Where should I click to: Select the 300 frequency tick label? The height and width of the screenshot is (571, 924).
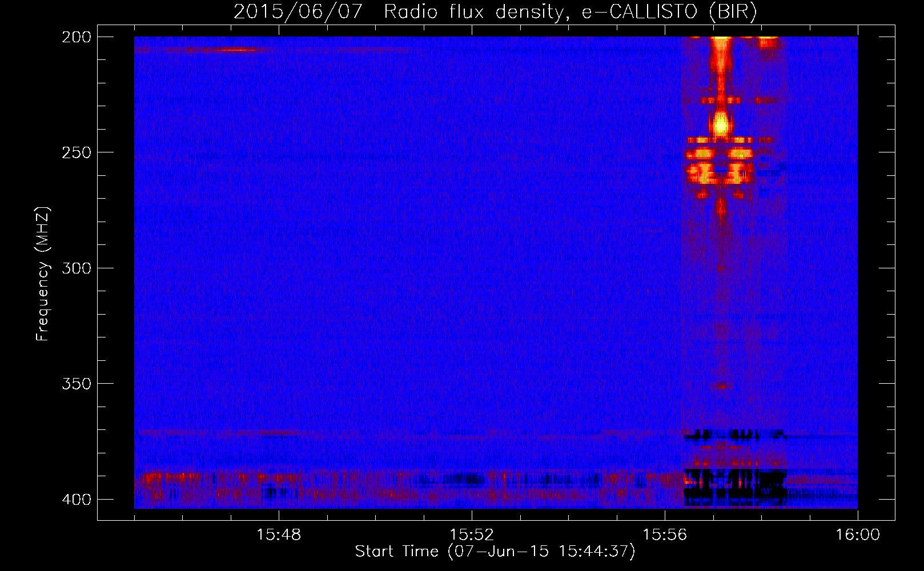pos(77,268)
